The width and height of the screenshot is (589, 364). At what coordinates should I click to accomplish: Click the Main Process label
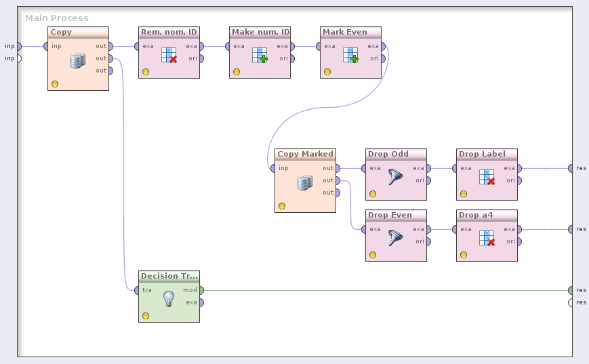(x=57, y=18)
